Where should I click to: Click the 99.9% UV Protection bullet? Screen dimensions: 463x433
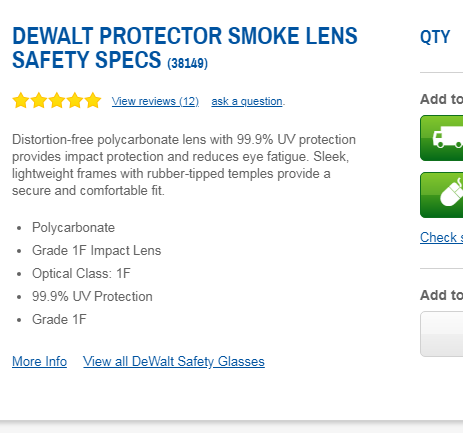[x=92, y=296]
